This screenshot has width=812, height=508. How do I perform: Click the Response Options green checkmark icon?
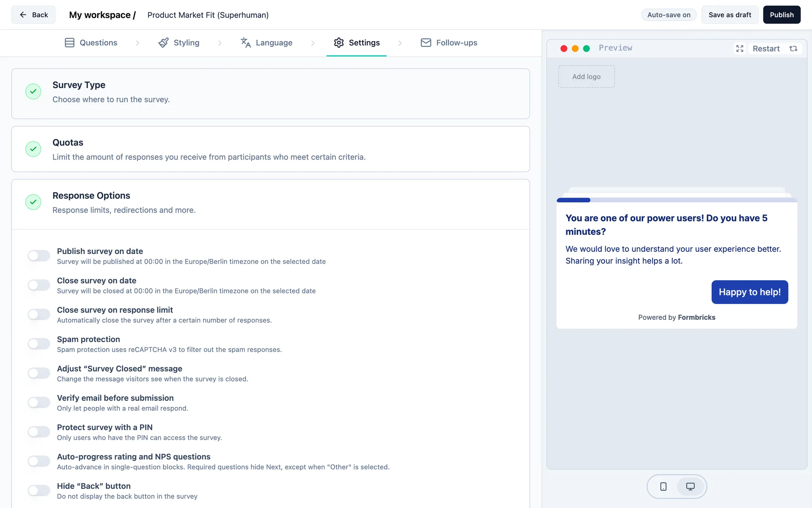33,202
